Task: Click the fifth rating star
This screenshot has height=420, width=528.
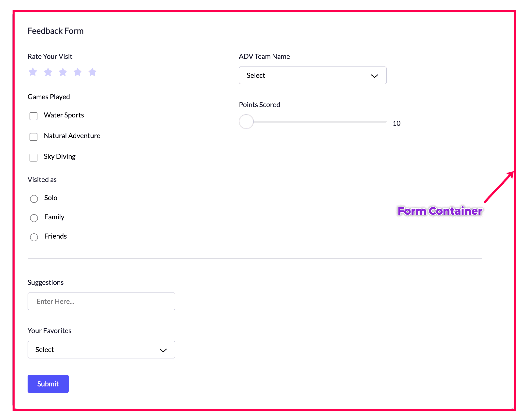Action: tap(92, 72)
